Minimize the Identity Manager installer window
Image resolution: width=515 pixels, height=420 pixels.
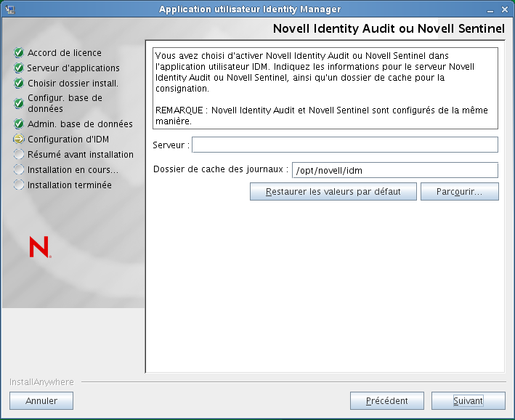[490, 10]
